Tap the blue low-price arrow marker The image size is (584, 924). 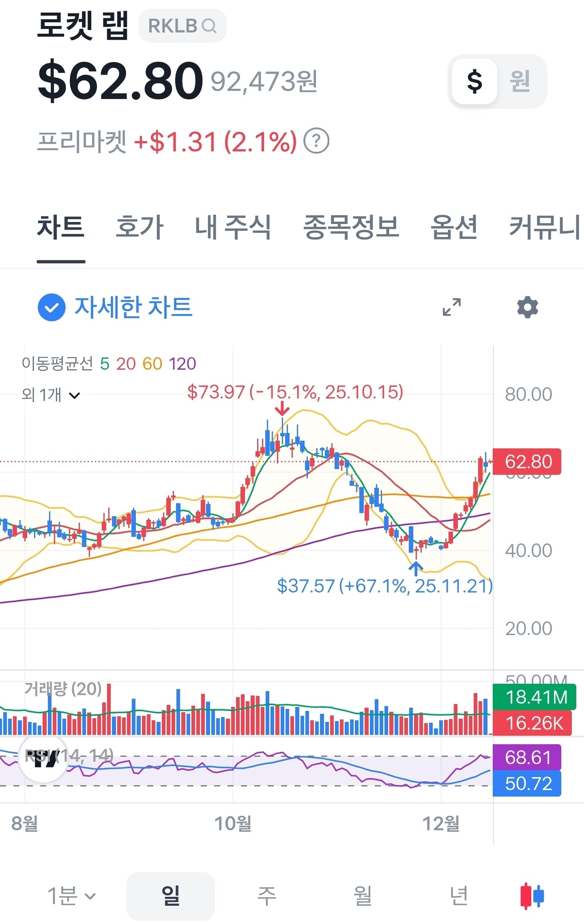416,568
